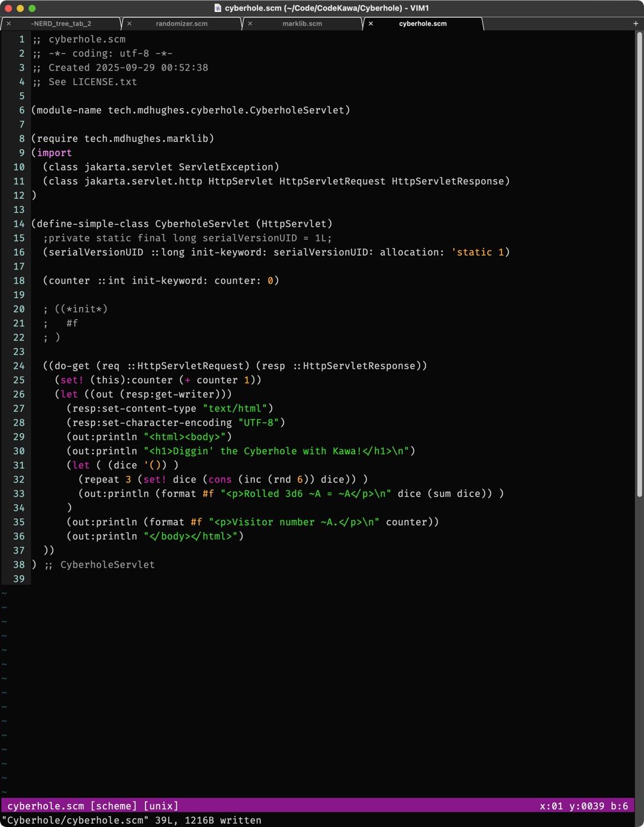Click 'Visitor number' format string
Image resolution: width=644 pixels, height=827 pixels.
pos(294,522)
